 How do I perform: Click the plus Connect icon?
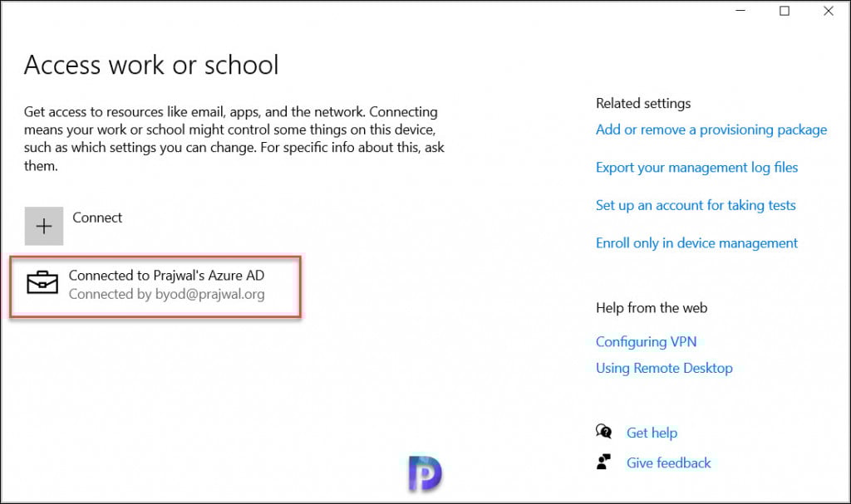pyautogui.click(x=44, y=226)
